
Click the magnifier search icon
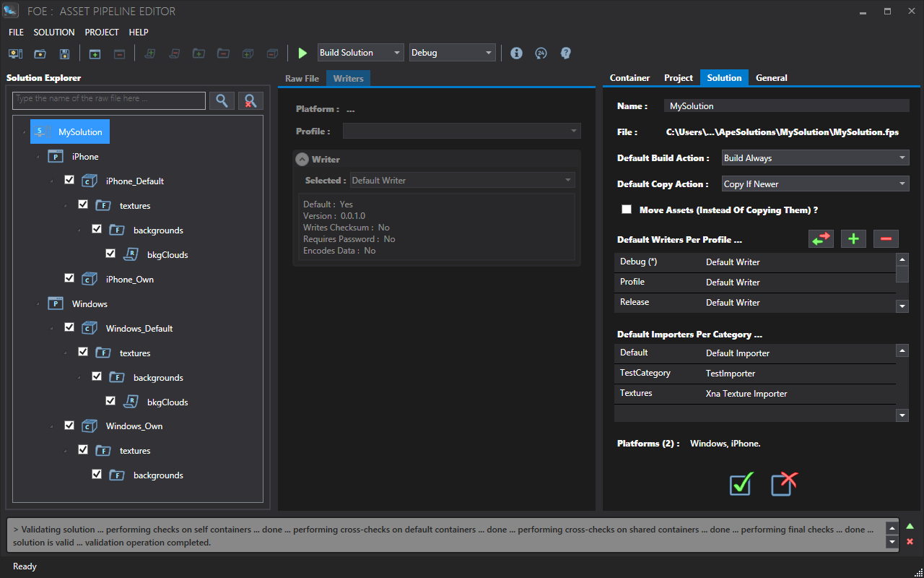point(222,100)
